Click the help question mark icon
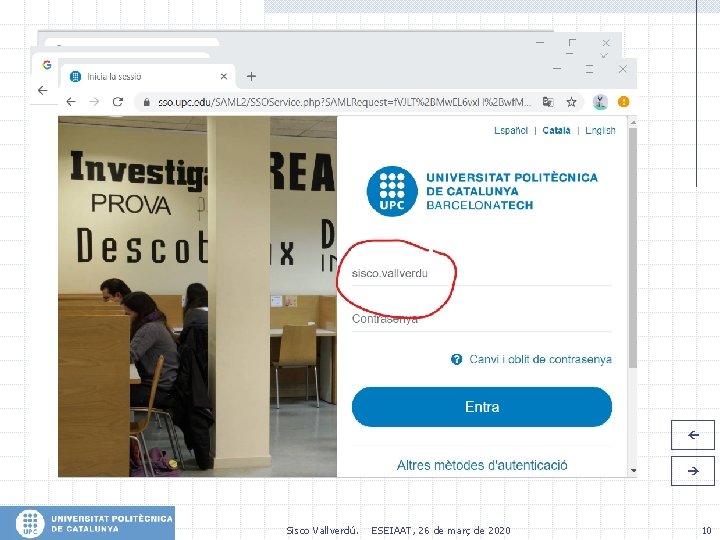This screenshot has height=540, width=720. [x=456, y=359]
